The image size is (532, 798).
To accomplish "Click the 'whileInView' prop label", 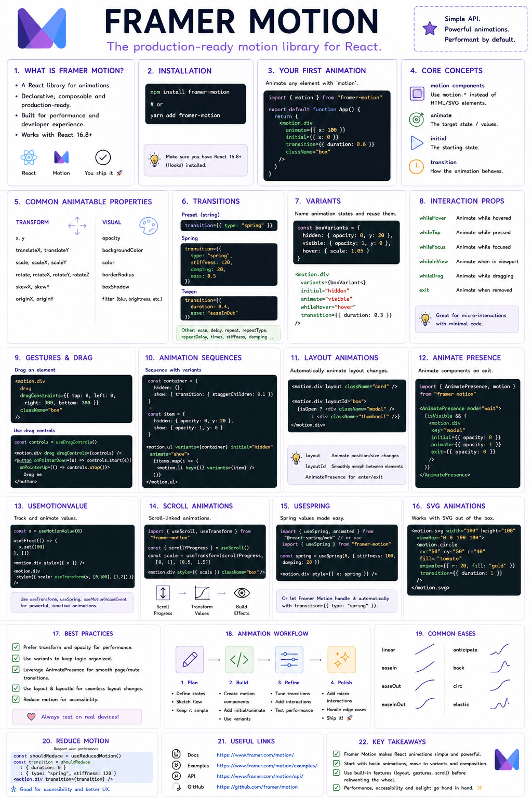I will pos(434,262).
